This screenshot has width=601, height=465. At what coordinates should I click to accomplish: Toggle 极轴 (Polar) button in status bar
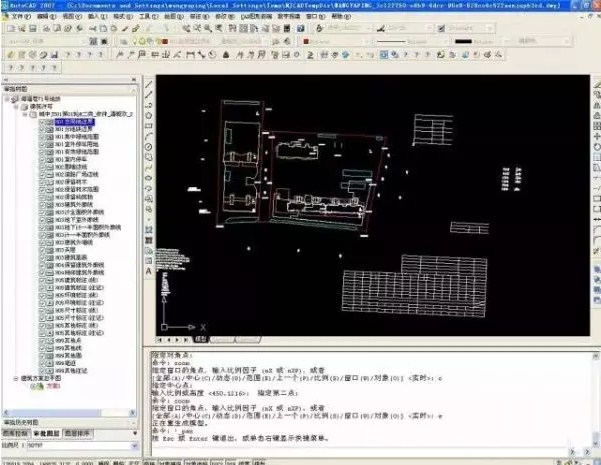click(148, 462)
